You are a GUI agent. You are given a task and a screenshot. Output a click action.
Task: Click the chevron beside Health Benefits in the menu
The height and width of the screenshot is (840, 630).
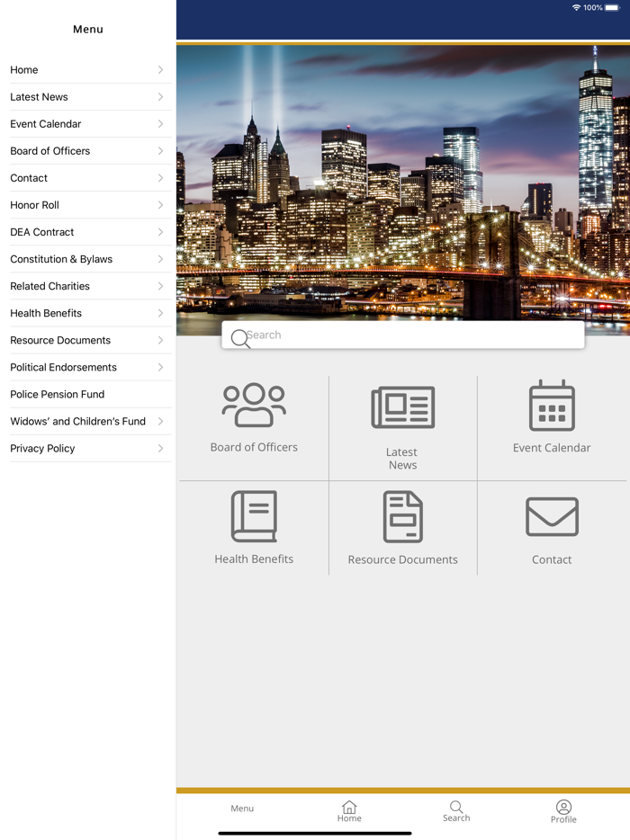coord(160,313)
